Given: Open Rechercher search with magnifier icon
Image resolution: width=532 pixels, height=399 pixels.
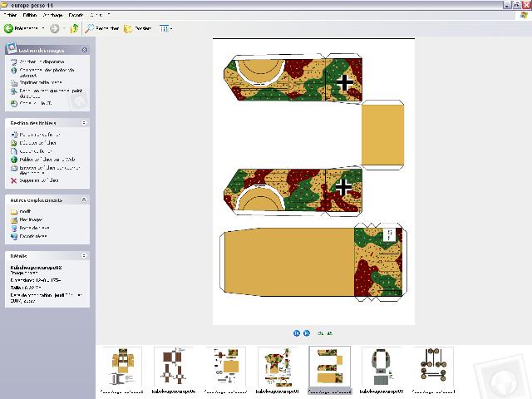Looking at the screenshot, I should 101,28.
